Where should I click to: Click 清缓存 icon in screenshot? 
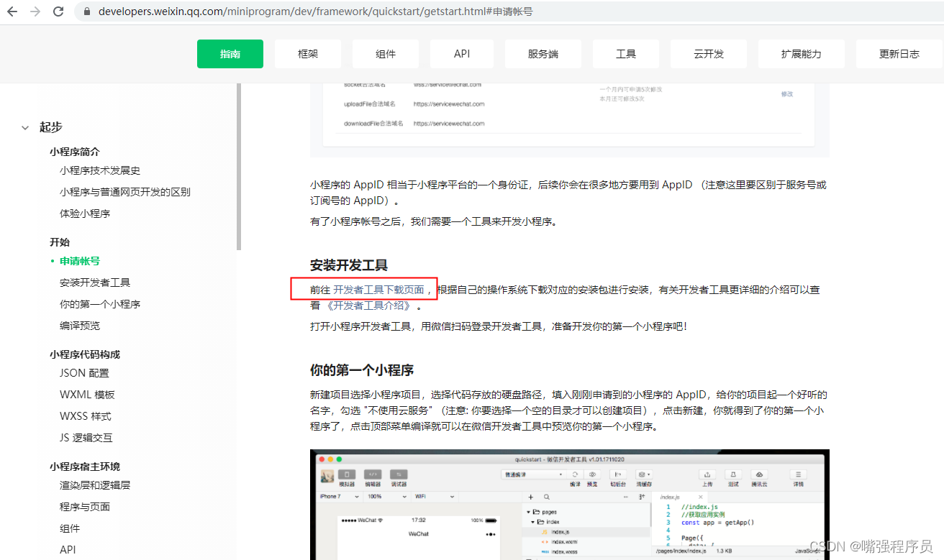click(643, 474)
